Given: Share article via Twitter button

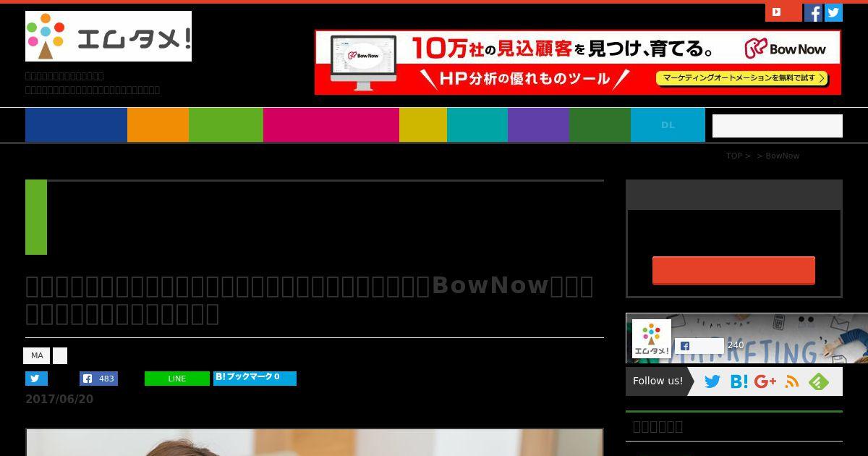Looking at the screenshot, I should click(36, 379).
